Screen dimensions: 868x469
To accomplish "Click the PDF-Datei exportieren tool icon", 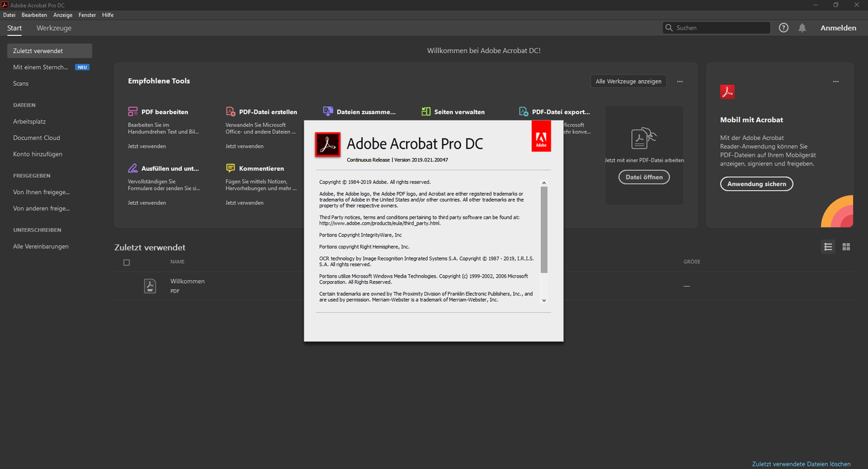I will pyautogui.click(x=524, y=111).
